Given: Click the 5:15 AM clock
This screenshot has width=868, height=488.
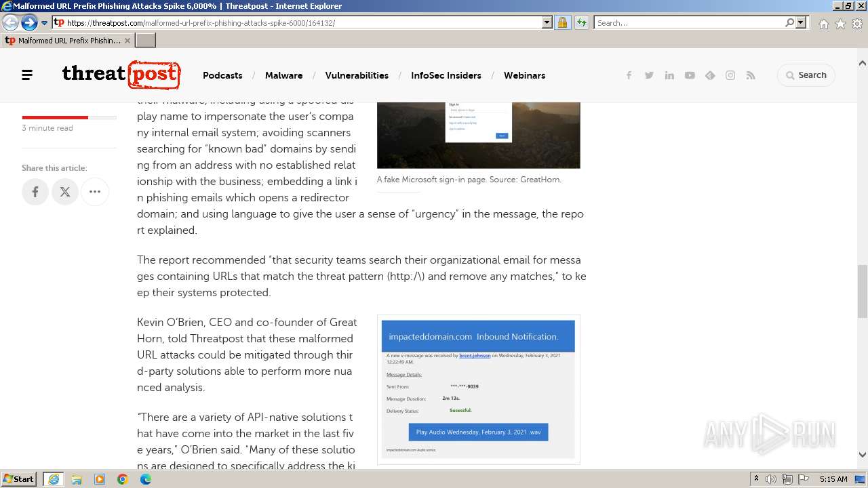Looking at the screenshot, I should (833, 479).
